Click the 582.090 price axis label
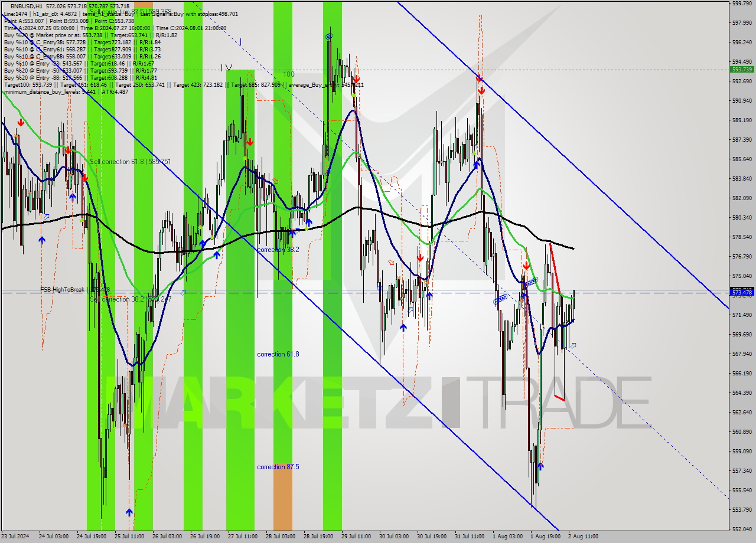The width and height of the screenshot is (756, 543). pyautogui.click(x=742, y=198)
